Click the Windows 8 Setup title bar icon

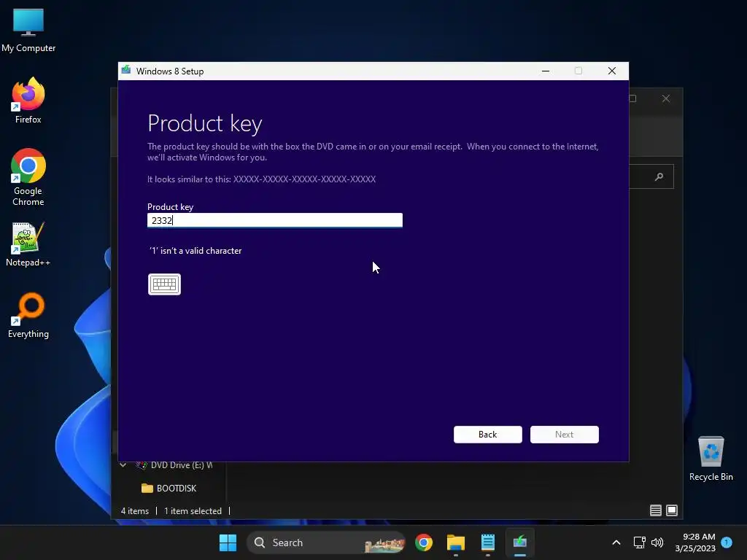click(x=126, y=71)
